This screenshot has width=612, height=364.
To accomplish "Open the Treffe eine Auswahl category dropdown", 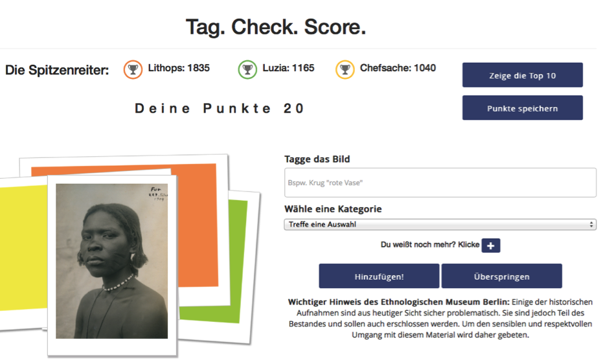I will [x=440, y=225].
